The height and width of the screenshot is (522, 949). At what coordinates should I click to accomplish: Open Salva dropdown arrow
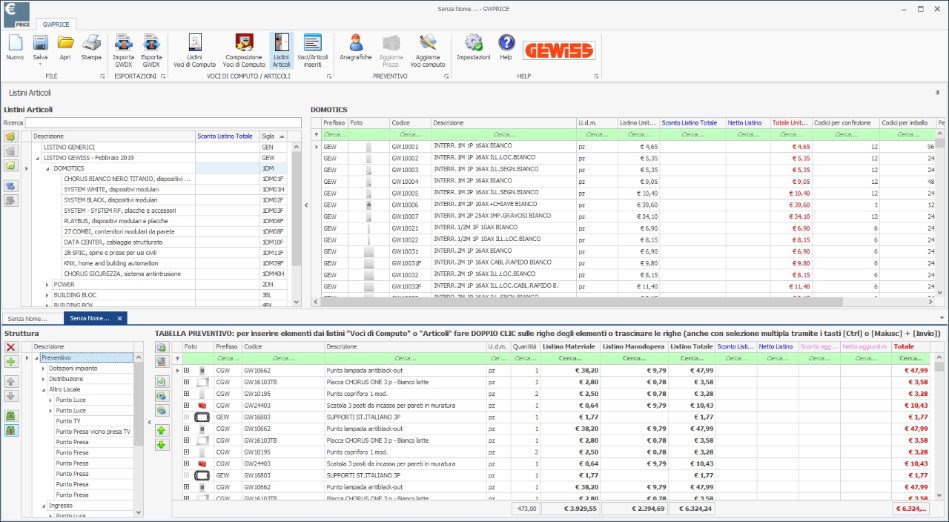pos(40,64)
